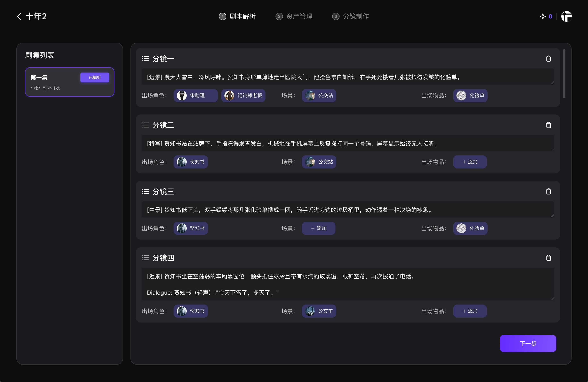Open the app logo icon at top right
The width and height of the screenshot is (588, 382).
[x=566, y=17]
